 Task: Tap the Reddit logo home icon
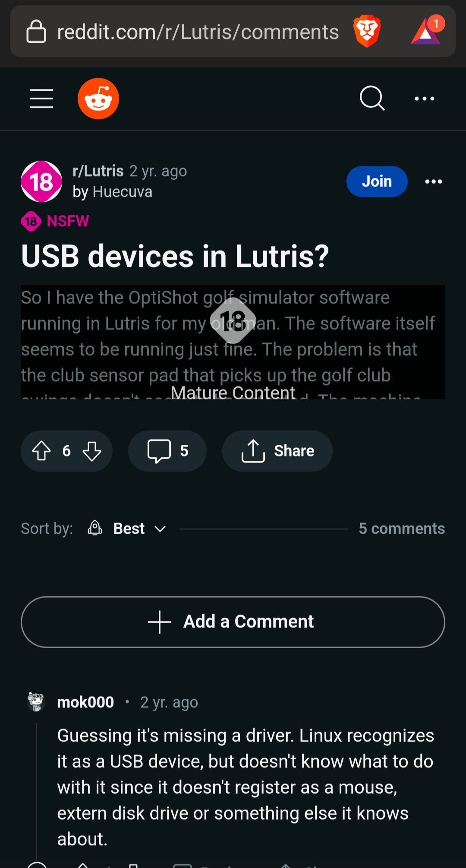coord(98,98)
